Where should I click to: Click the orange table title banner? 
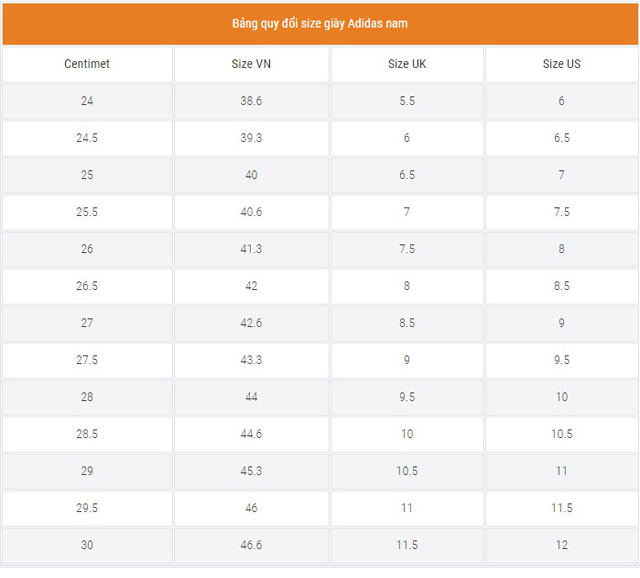pos(320,24)
